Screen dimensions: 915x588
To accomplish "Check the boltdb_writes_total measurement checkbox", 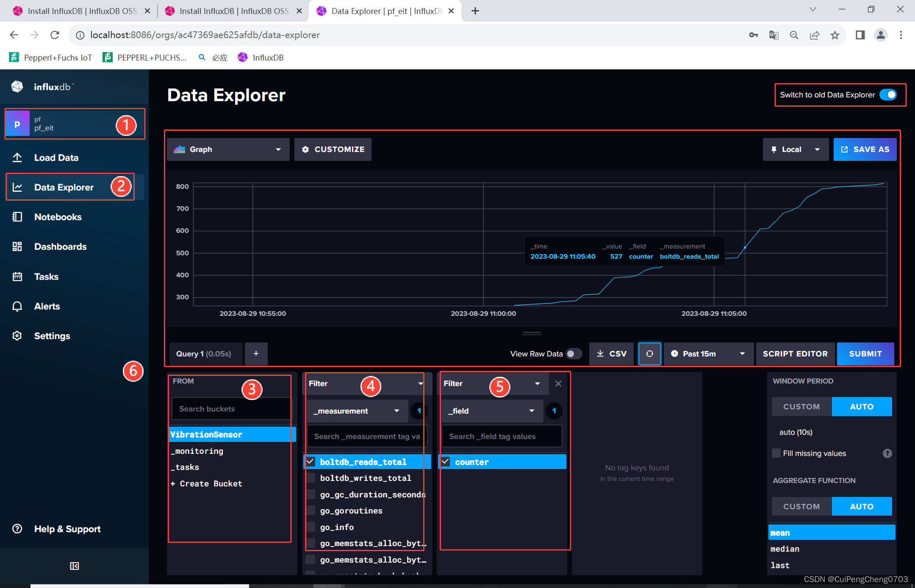I will (311, 478).
